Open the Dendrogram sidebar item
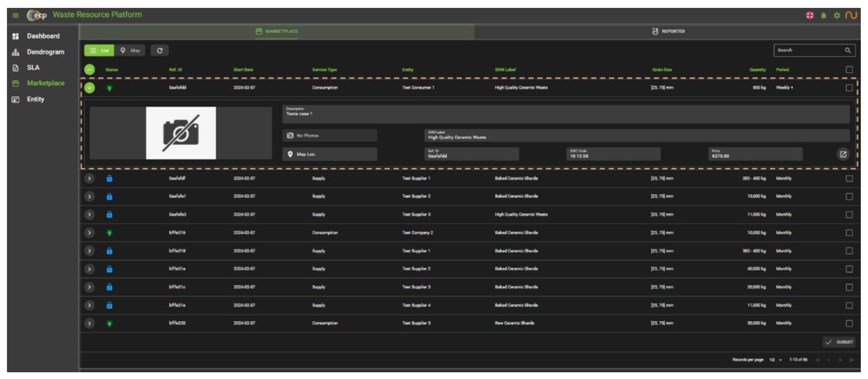Screen dimensions: 868x379 [45, 52]
